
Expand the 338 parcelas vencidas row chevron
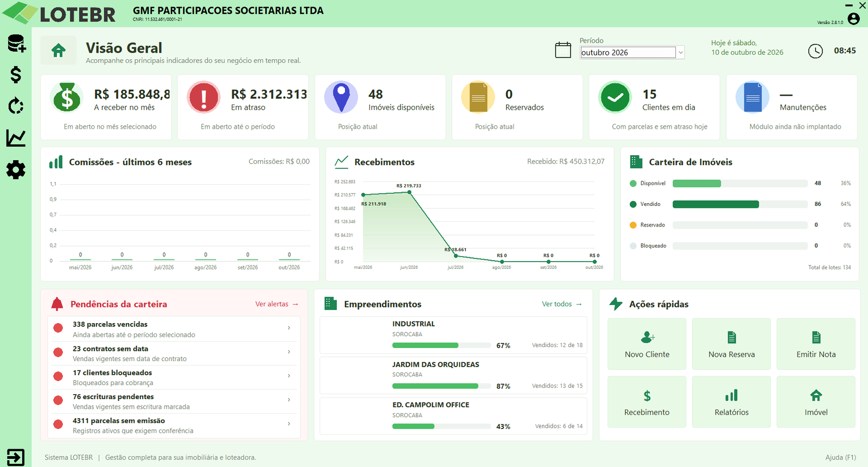coord(289,328)
